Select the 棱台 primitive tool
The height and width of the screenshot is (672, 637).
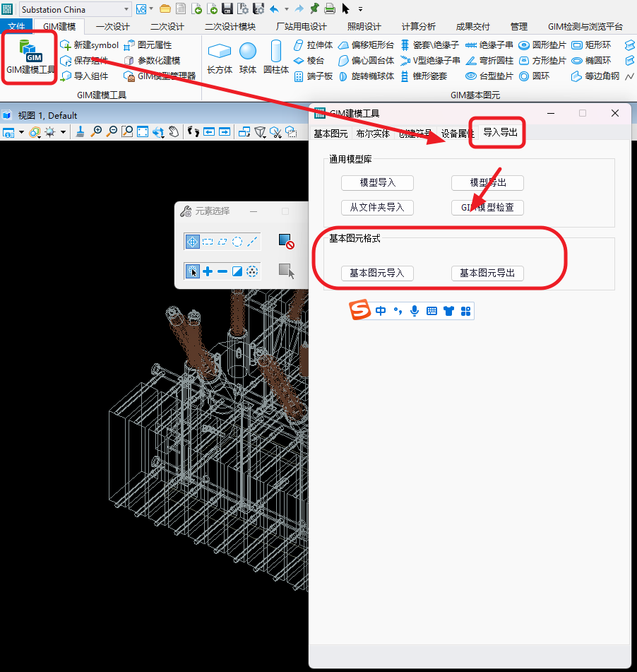click(x=309, y=61)
